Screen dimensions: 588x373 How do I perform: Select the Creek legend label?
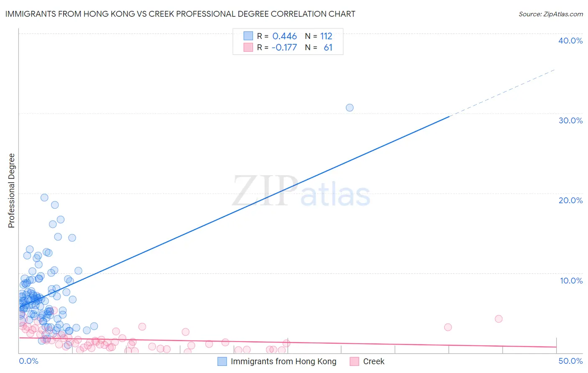(373, 361)
